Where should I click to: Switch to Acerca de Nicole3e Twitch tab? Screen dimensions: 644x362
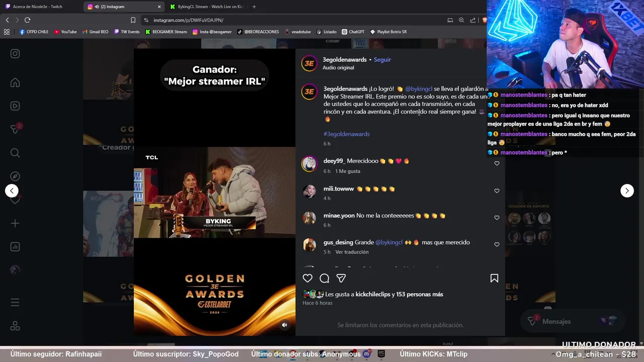point(38,7)
